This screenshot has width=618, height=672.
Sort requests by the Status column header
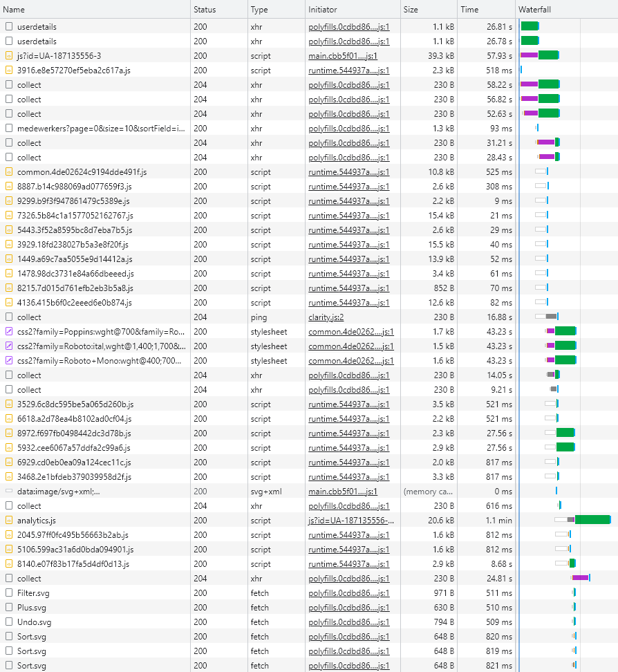(219, 10)
